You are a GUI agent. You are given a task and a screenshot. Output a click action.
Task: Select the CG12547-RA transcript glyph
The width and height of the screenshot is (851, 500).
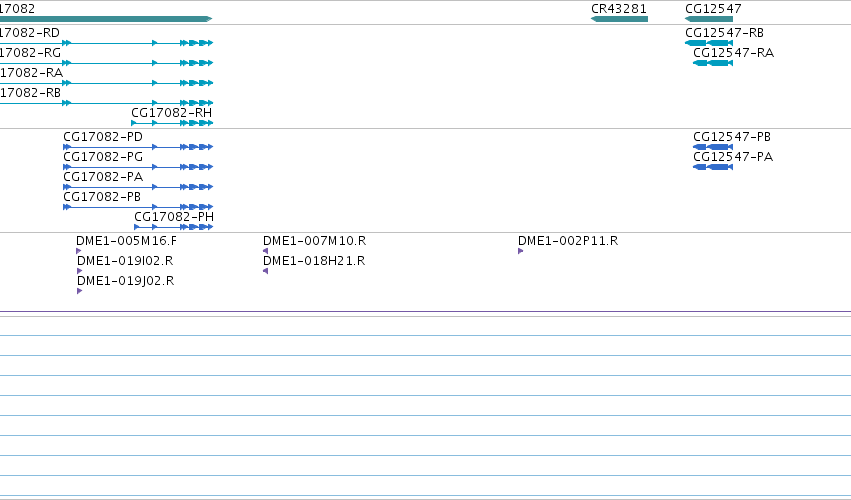tap(713, 63)
